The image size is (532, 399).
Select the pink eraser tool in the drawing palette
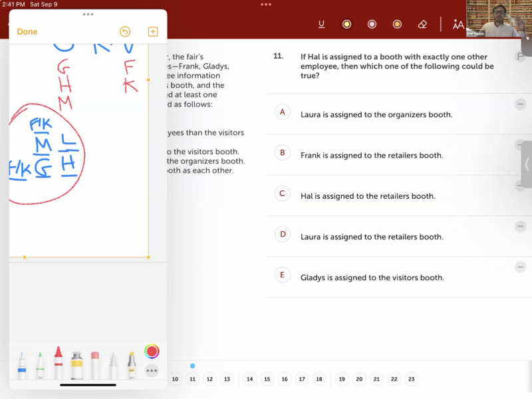pos(95,366)
